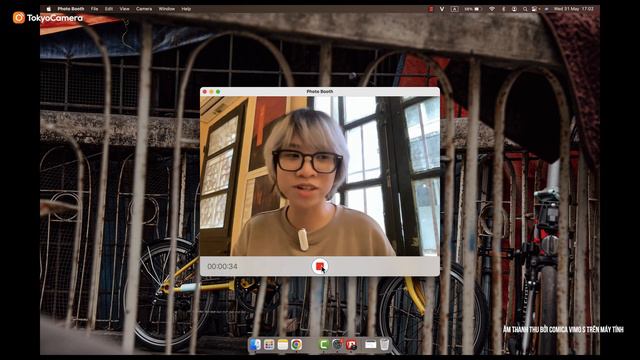This screenshot has height=360, width=640.
Task: Open the View menu
Action: [124, 9]
